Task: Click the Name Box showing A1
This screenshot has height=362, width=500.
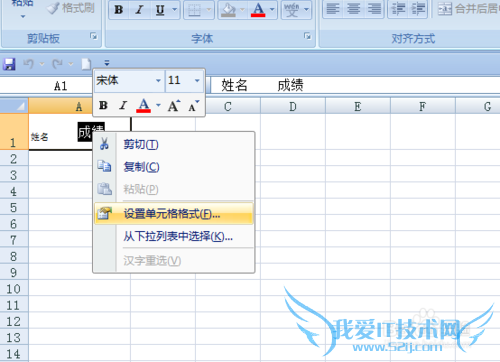Action: tap(47, 86)
